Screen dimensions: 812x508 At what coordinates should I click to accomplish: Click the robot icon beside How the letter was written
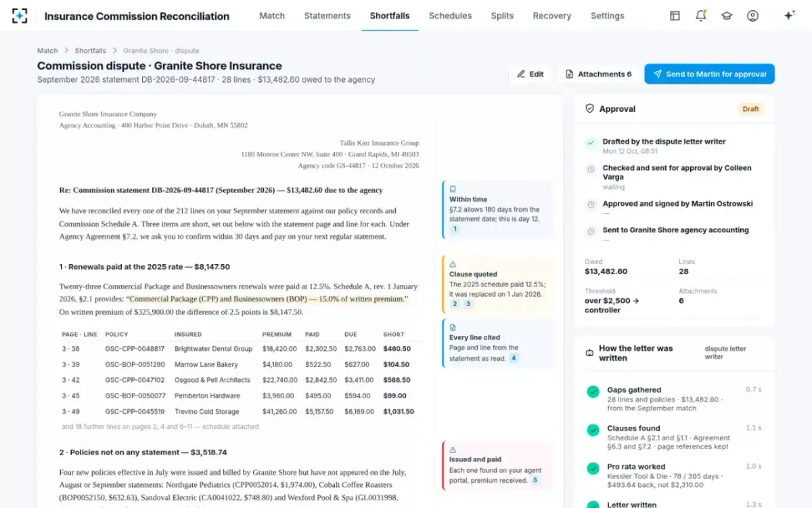click(x=589, y=353)
